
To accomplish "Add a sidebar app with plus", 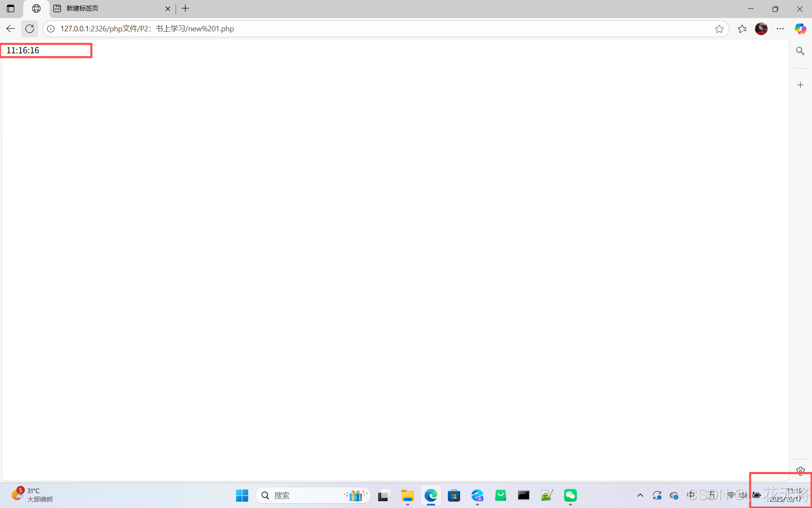I will point(800,85).
